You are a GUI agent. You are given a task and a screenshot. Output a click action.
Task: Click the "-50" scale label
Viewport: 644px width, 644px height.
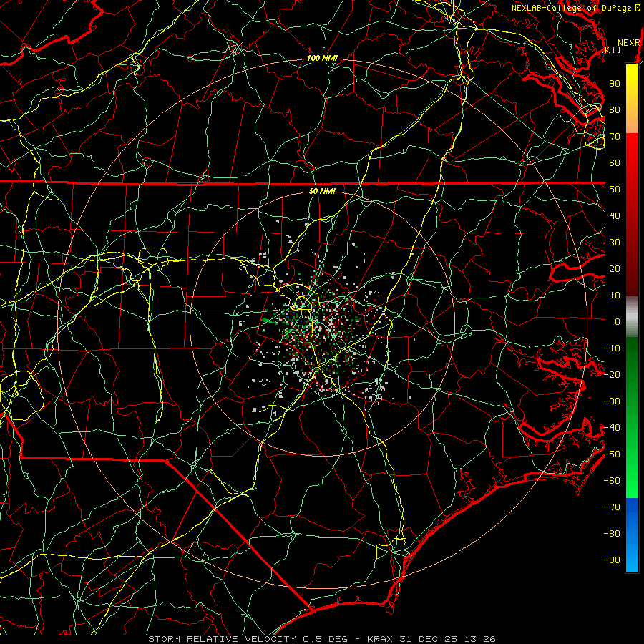tap(612, 454)
